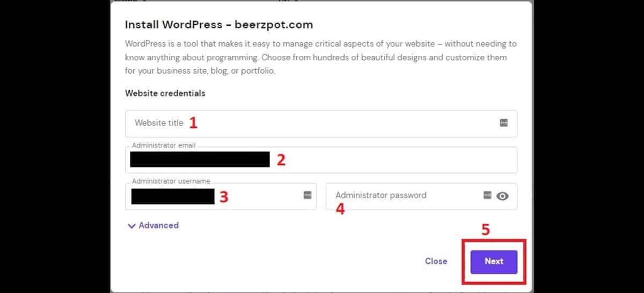Click the autofill icon in Website title field
Viewport: 644px width, 293px height.
[503, 123]
